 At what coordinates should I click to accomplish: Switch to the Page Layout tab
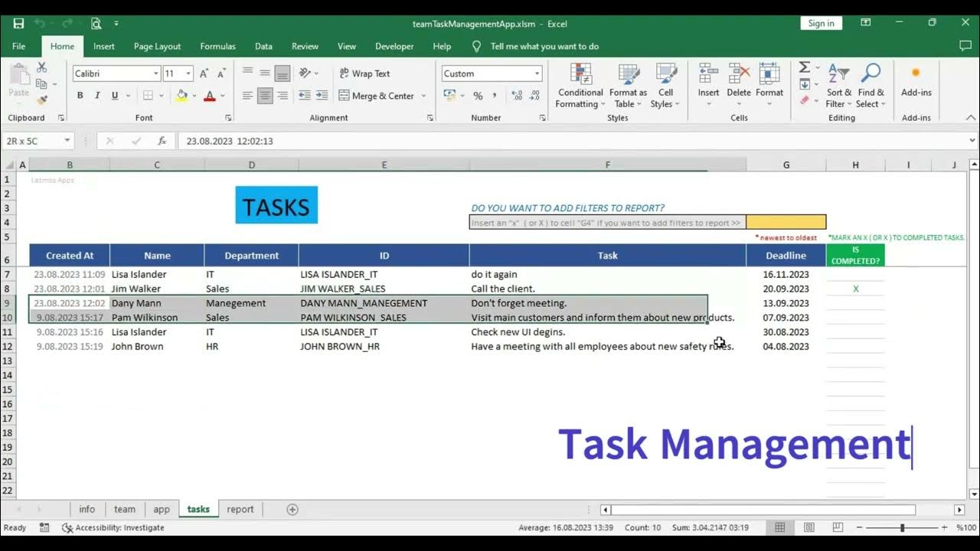click(x=158, y=46)
